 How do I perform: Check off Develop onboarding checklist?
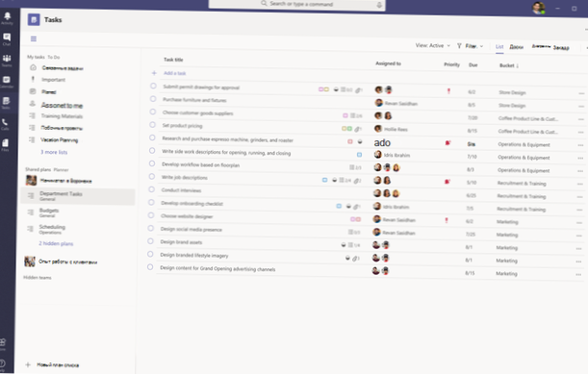pyautogui.click(x=151, y=202)
